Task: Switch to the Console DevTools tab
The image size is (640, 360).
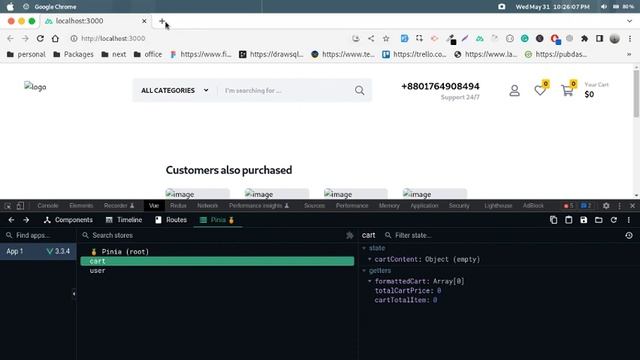Action: tap(48, 206)
